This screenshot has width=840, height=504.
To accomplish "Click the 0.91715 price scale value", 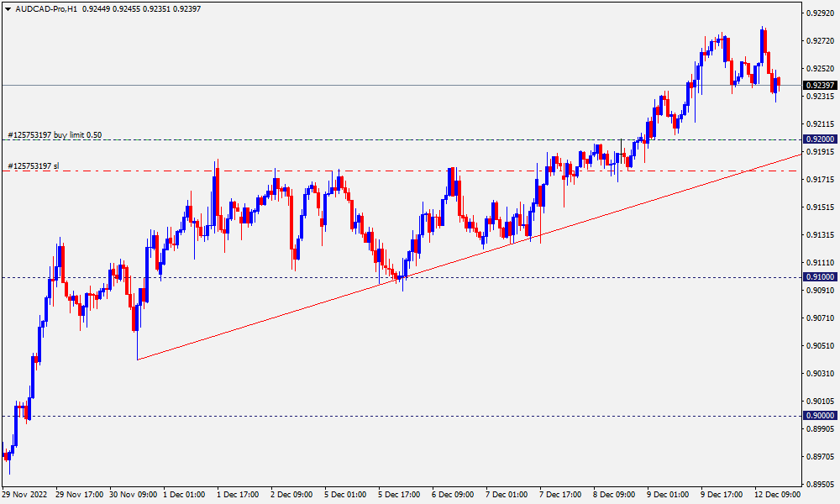I will [x=820, y=180].
